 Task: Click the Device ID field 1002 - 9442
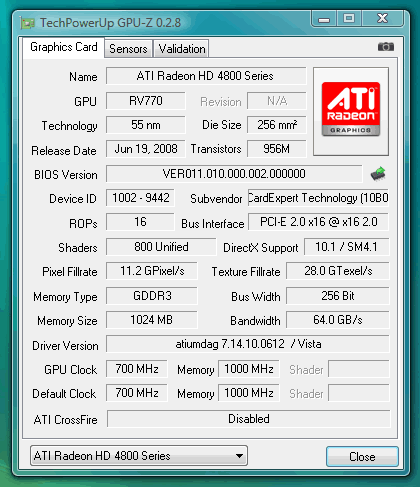pyautogui.click(x=140, y=198)
